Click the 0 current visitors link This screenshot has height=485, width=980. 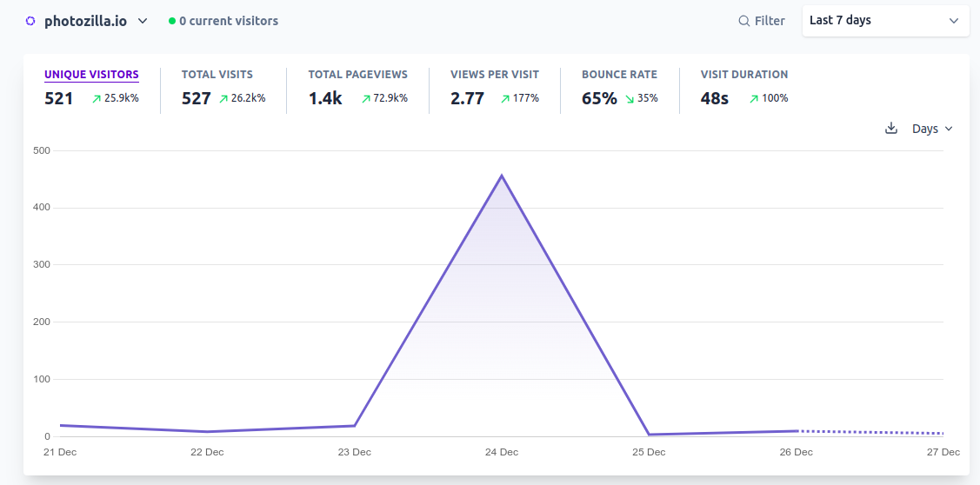click(229, 21)
